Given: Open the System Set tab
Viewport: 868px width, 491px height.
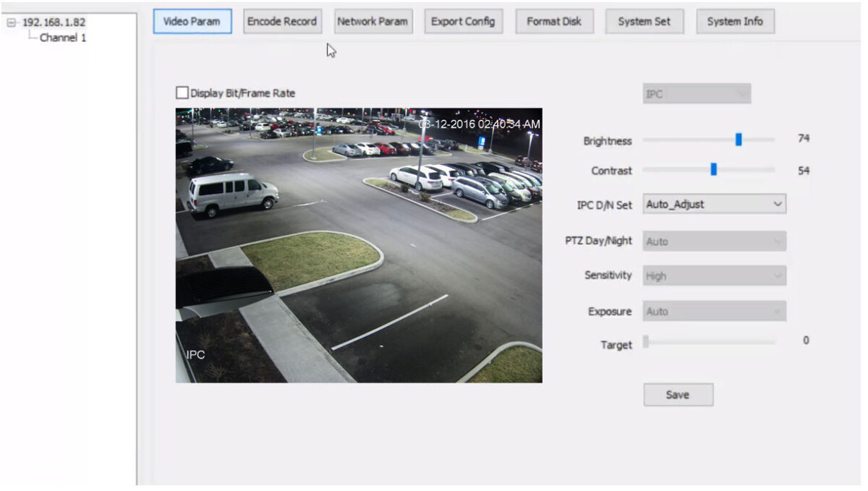Looking at the screenshot, I should pyautogui.click(x=644, y=21).
